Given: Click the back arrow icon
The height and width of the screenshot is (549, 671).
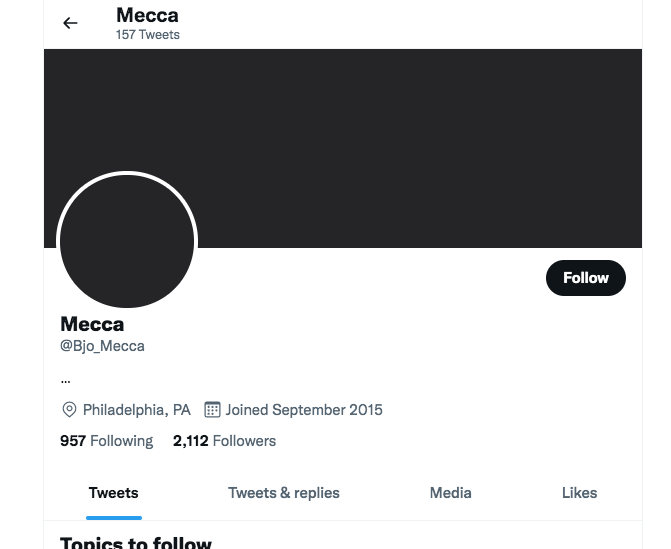Looking at the screenshot, I should coord(70,23).
